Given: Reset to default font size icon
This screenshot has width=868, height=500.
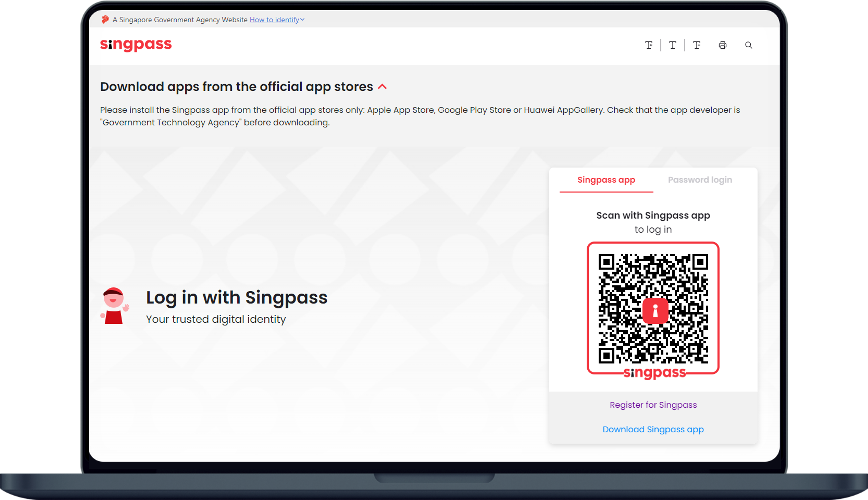Looking at the screenshot, I should [672, 45].
